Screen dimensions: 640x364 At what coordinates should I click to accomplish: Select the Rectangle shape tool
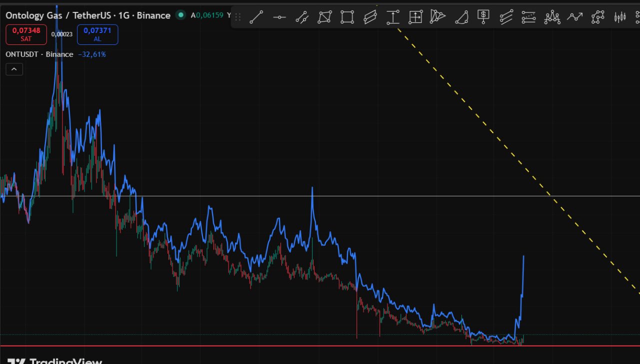click(347, 17)
